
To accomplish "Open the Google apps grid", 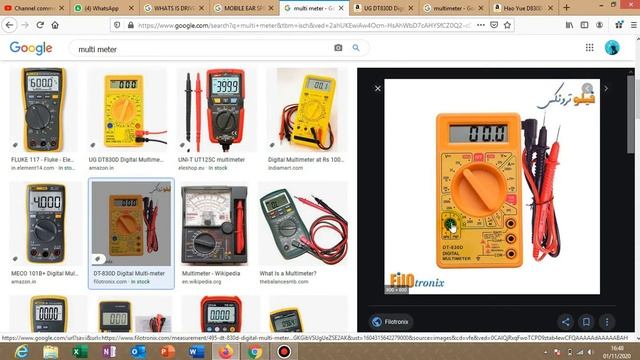I will [589, 48].
